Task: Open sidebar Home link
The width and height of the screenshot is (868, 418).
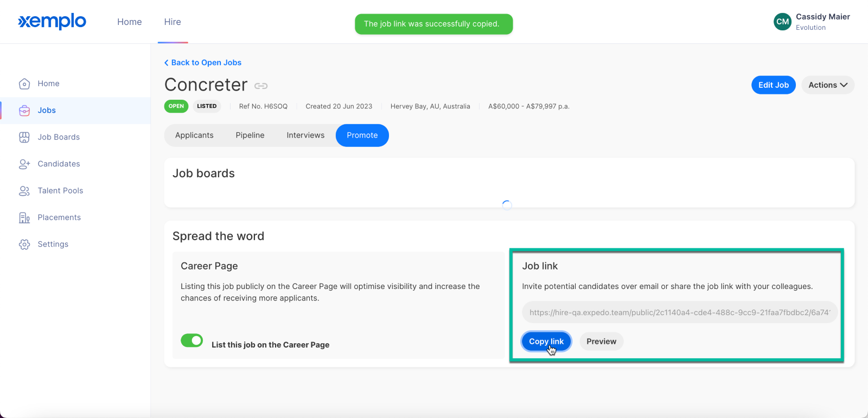Action: (x=75, y=83)
